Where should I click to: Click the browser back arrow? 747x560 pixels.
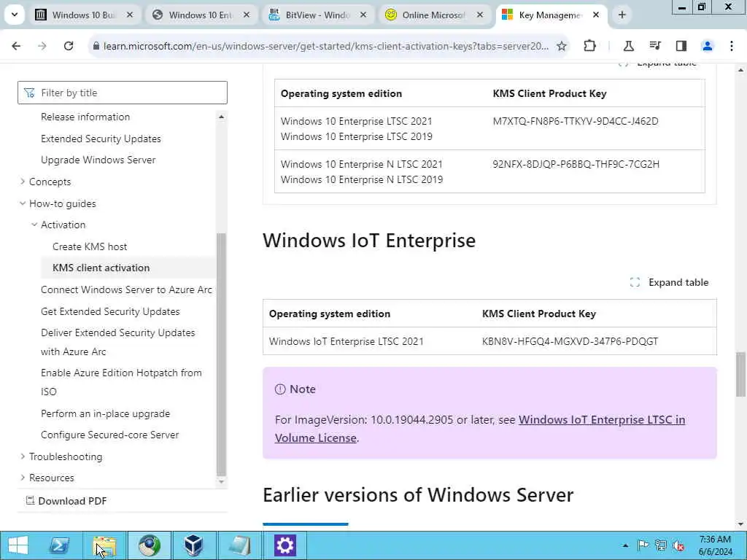coord(16,46)
